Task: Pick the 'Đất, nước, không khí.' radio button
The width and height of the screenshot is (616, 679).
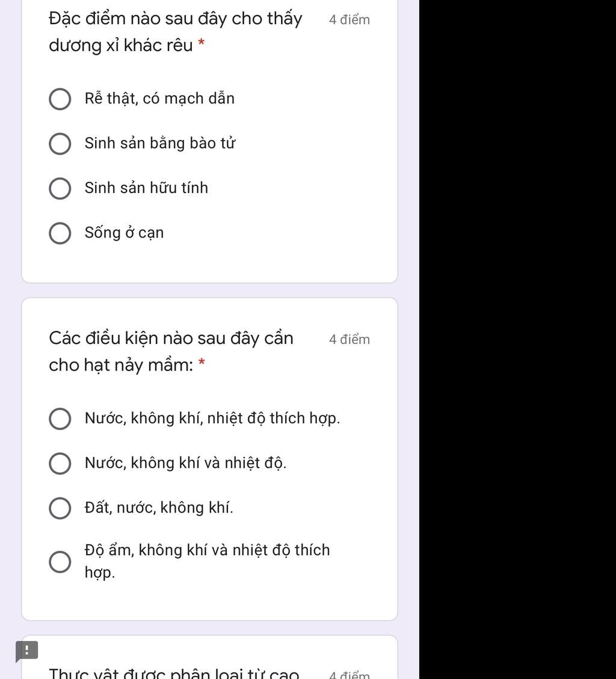Action: [60, 508]
